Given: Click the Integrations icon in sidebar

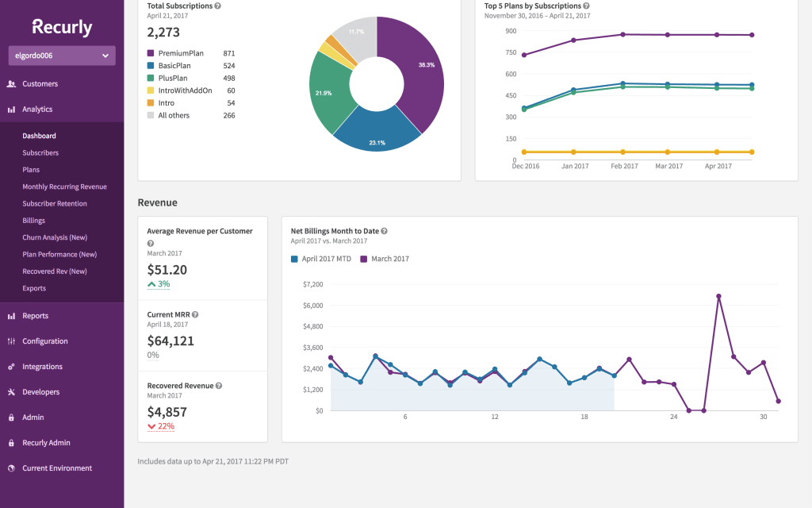Looking at the screenshot, I should click(x=11, y=367).
